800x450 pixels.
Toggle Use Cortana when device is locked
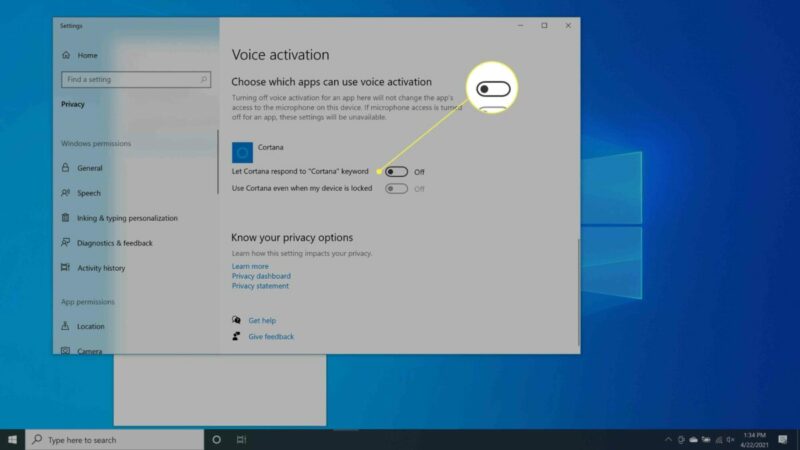point(396,188)
